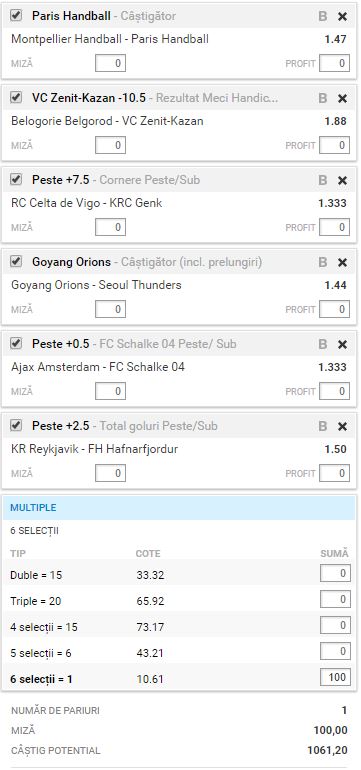The height and width of the screenshot is (770, 361).
Task: Uncheck the Paris Handball selection checkbox
Action: (x=16, y=16)
